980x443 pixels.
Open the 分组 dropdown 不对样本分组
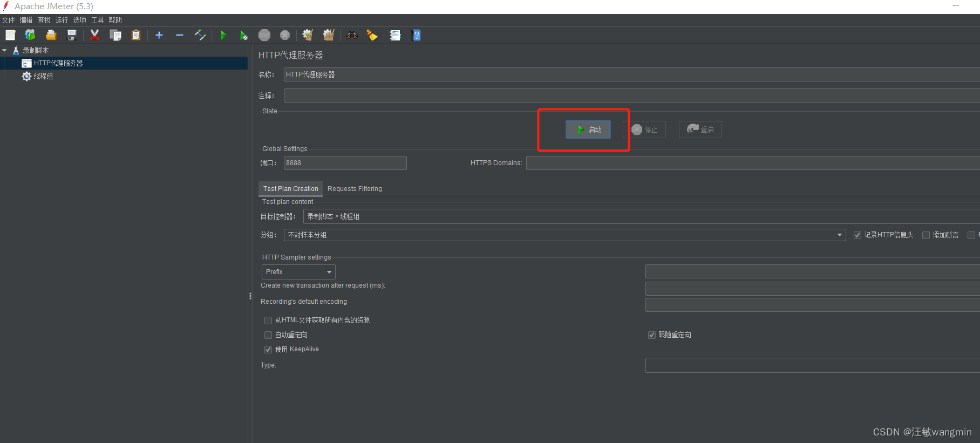click(x=564, y=235)
